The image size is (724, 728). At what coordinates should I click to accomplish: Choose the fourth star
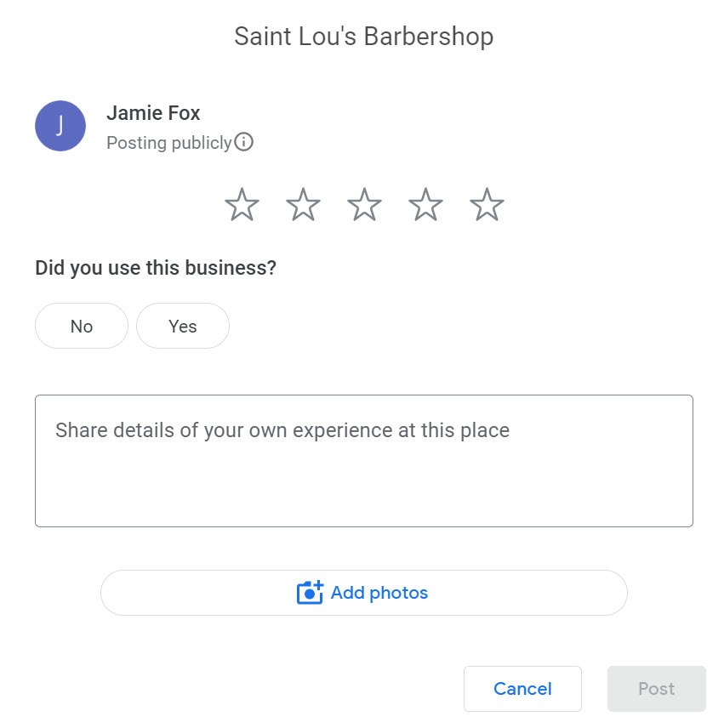pos(425,206)
